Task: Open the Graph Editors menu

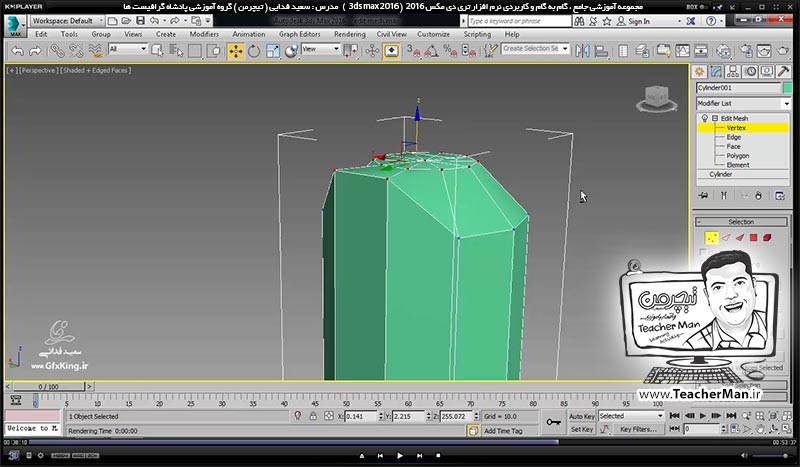Action: click(x=299, y=34)
